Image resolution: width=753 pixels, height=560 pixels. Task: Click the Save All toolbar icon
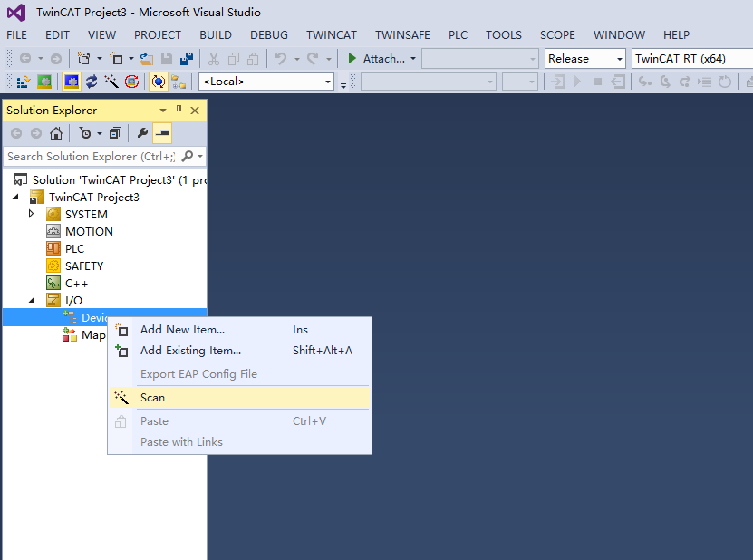(x=187, y=59)
